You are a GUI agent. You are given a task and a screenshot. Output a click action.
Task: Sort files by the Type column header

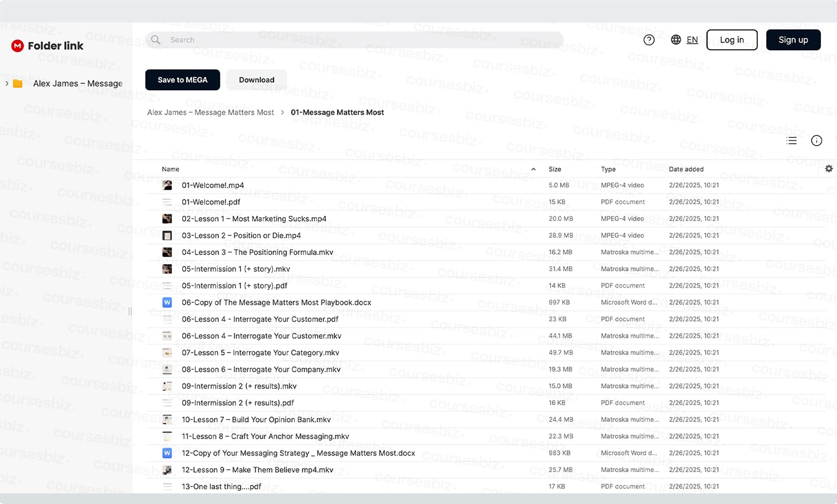tap(608, 169)
